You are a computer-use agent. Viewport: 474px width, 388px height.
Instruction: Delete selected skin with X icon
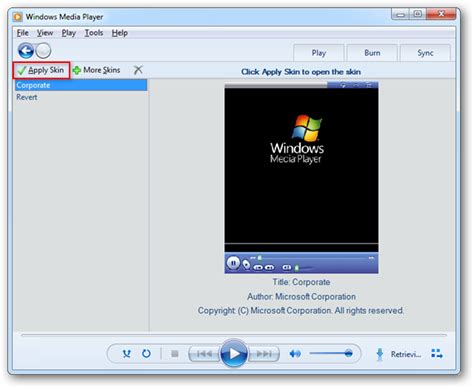(x=138, y=70)
